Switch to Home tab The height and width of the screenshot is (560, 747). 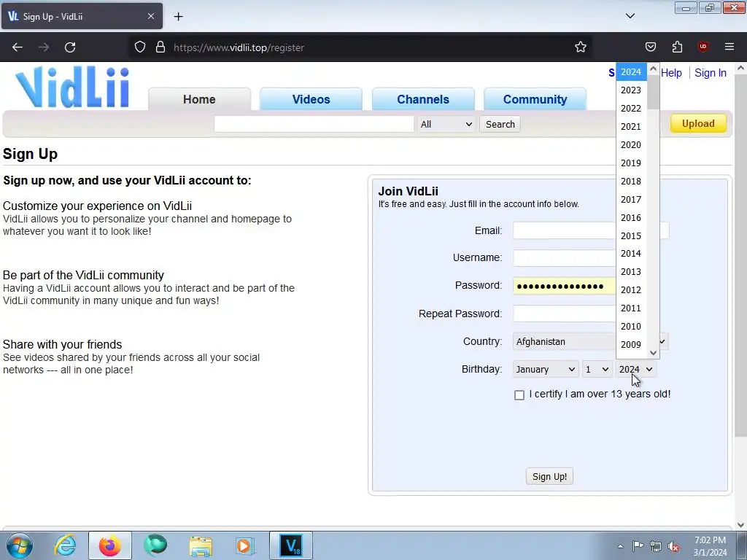199,99
